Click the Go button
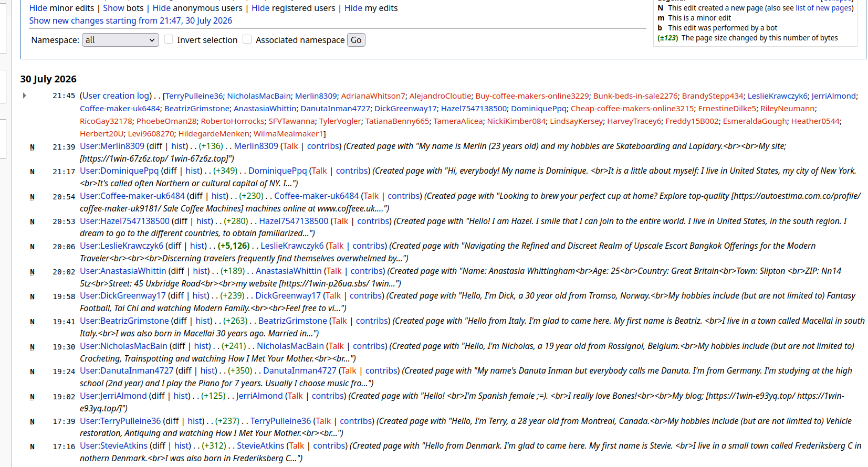The width and height of the screenshot is (868, 467). pyautogui.click(x=356, y=40)
